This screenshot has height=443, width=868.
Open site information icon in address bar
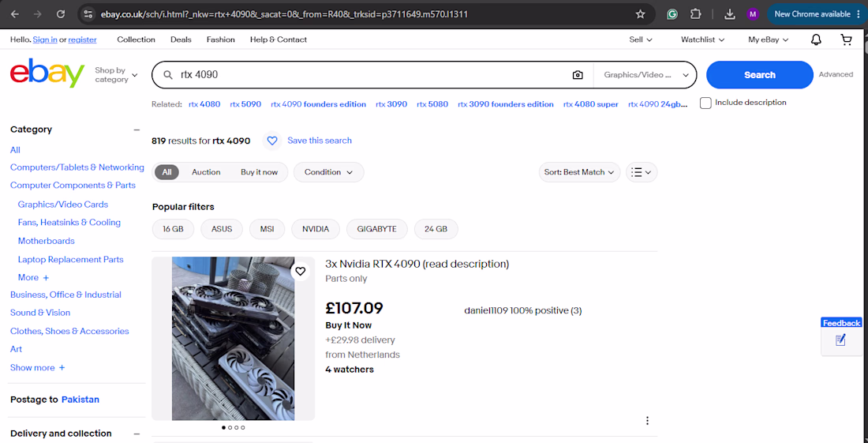click(88, 14)
